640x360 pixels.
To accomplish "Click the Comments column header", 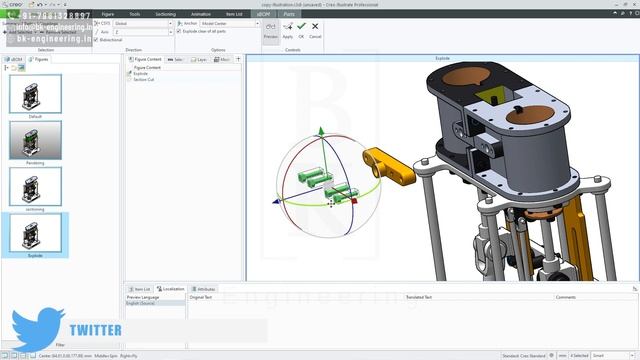I will 566,297.
